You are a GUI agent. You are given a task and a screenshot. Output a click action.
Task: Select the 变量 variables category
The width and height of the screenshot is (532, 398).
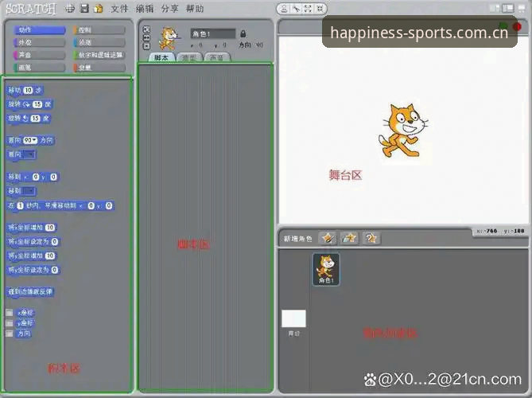[99, 67]
